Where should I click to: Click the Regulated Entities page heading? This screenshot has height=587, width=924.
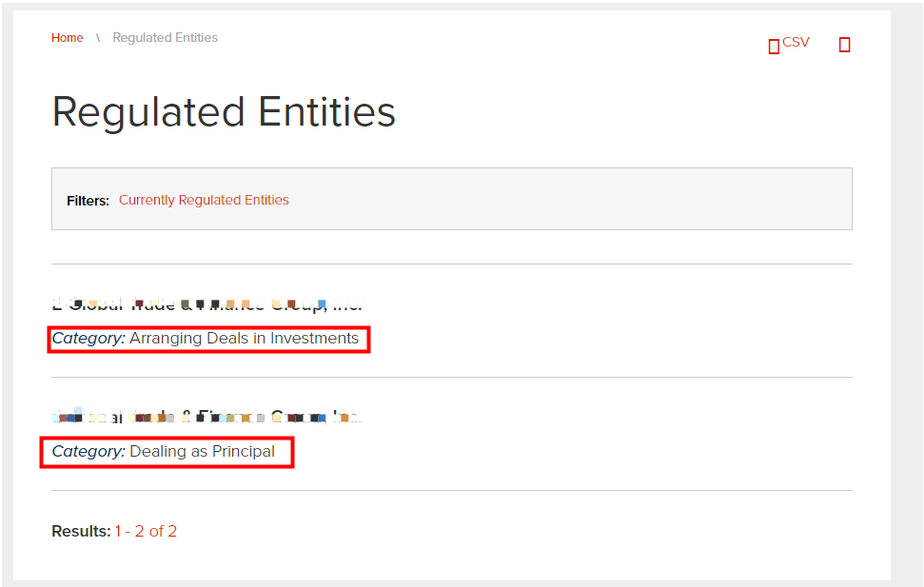pos(224,112)
